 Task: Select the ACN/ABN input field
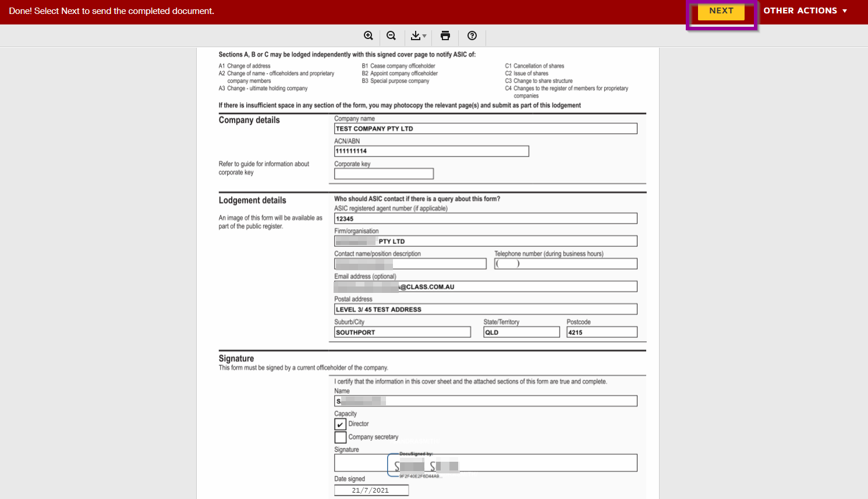coord(431,151)
